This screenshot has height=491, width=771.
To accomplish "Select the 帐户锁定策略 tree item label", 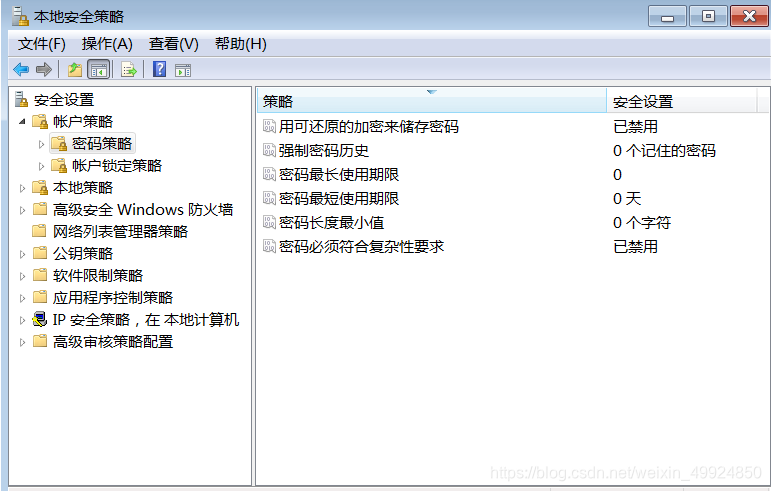I will click(117, 166).
